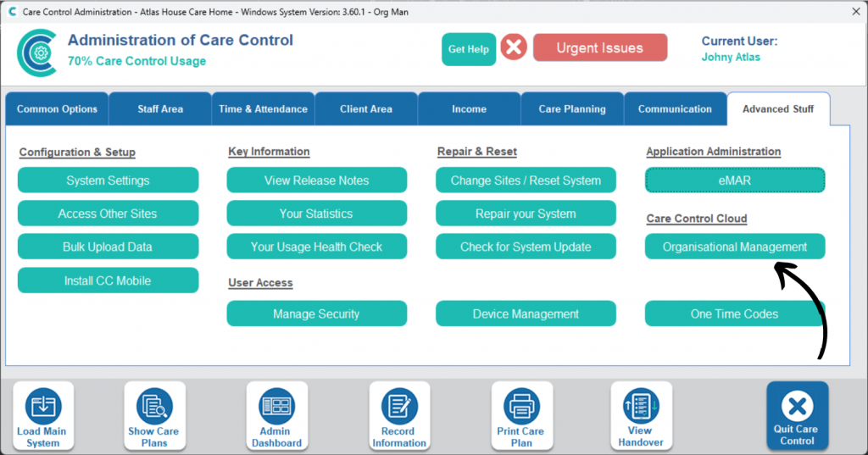Click the Key Information heading
The image size is (868, 455).
click(269, 152)
